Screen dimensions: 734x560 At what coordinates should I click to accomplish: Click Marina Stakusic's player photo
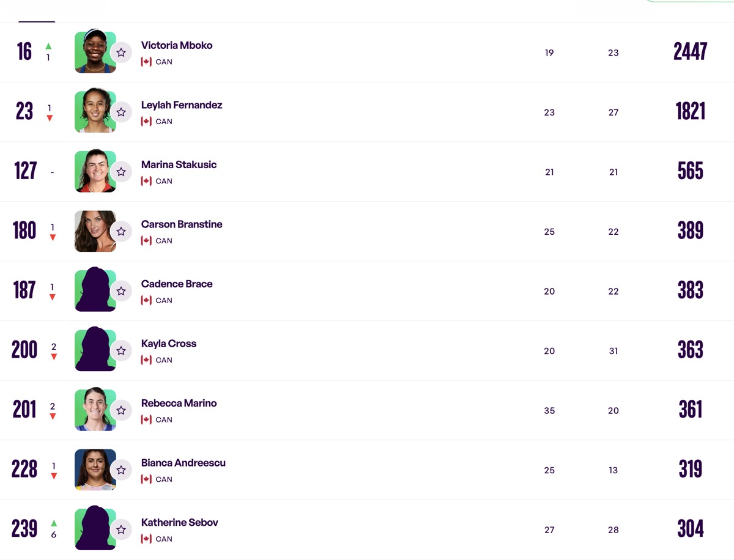point(95,171)
